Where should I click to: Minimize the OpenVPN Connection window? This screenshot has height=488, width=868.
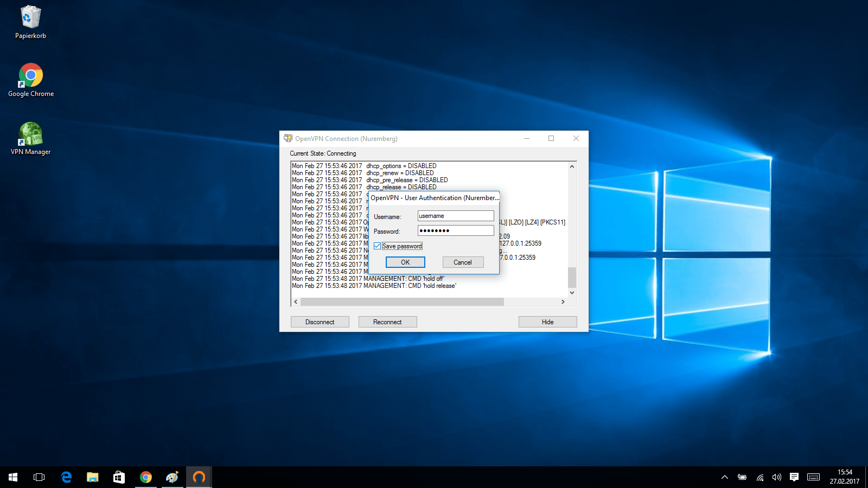(x=526, y=138)
